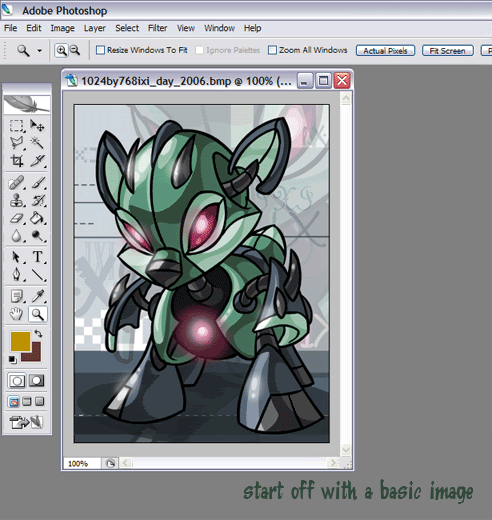The height and width of the screenshot is (520, 492).
Task: Select the Brush tool
Action: click(37, 183)
